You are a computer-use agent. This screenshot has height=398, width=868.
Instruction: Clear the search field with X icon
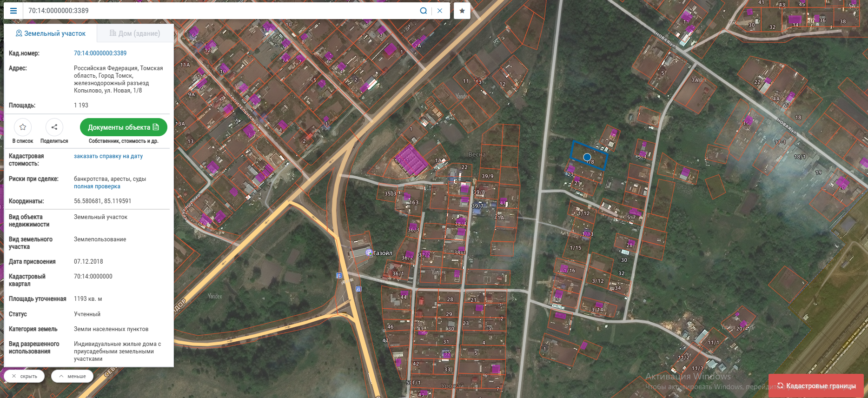440,11
